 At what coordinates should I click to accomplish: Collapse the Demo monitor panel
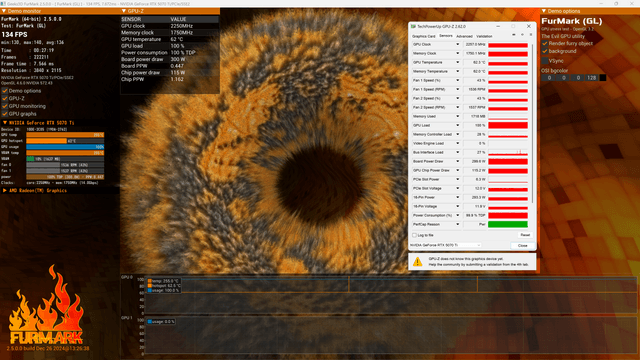point(4,11)
